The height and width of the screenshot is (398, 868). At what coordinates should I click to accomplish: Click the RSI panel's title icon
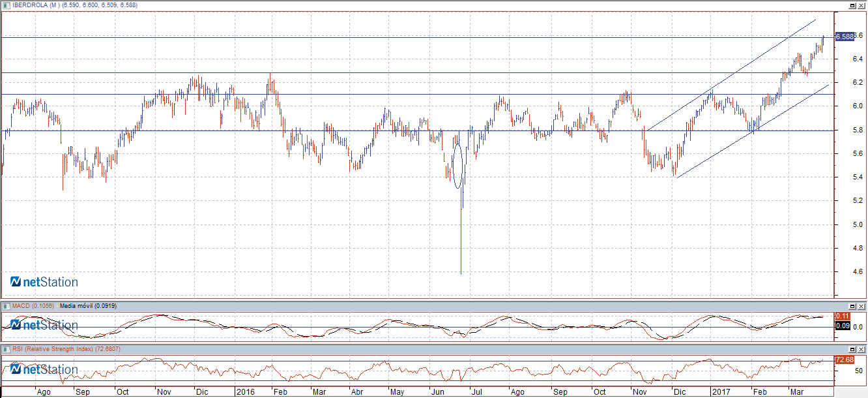[6, 350]
